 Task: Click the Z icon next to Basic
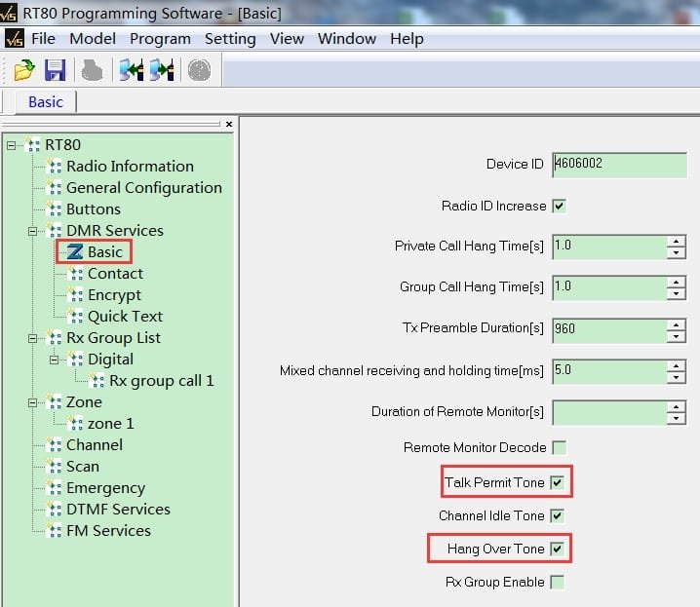[75, 251]
